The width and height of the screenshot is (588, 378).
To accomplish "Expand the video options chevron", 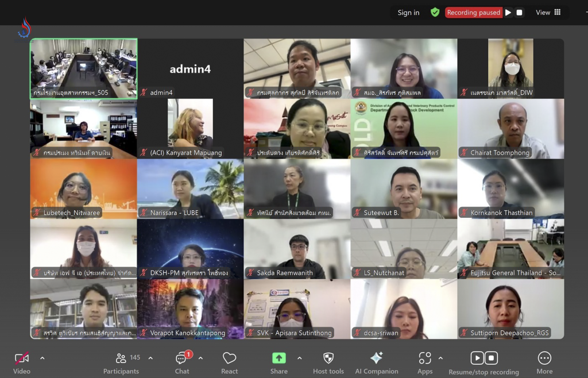I will (42, 358).
